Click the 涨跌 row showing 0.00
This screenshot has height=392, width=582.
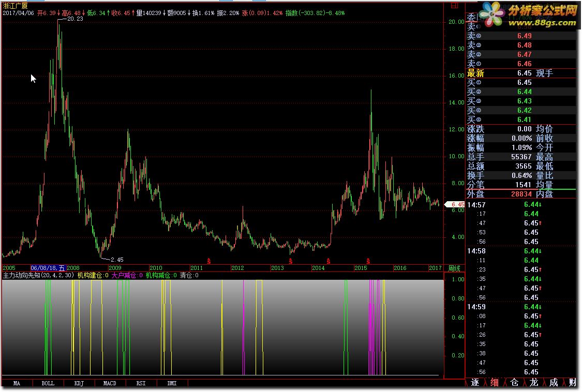pyautogui.click(x=521, y=129)
